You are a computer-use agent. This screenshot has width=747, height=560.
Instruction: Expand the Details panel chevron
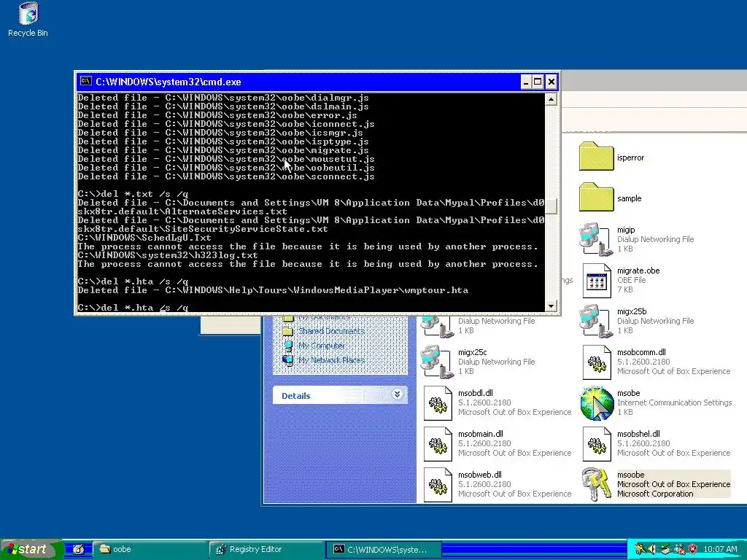pyautogui.click(x=397, y=394)
